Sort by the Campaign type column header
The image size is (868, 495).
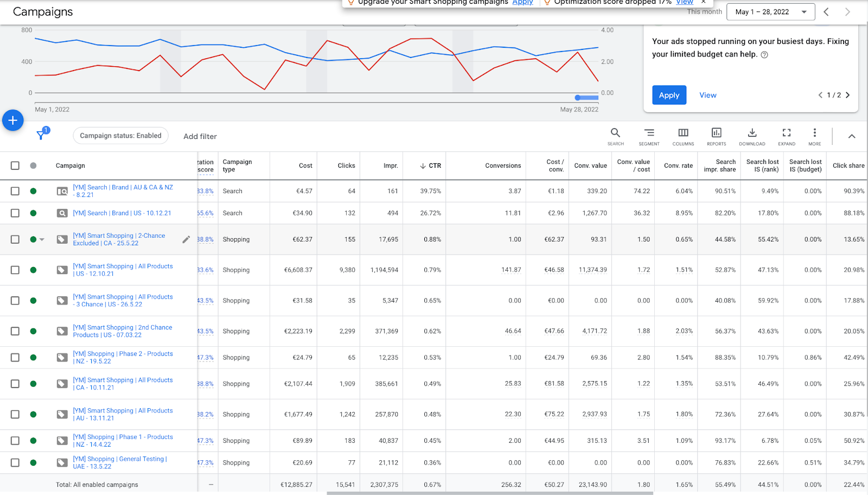[237, 166]
